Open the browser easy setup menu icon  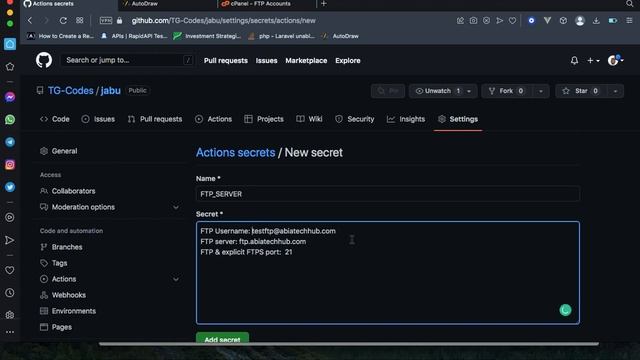[629, 20]
